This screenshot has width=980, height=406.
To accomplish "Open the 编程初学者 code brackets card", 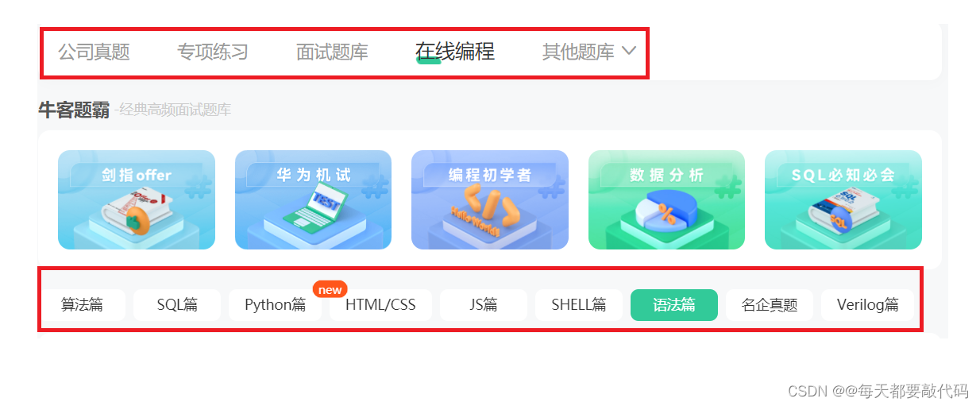I will pyautogui.click(x=490, y=199).
